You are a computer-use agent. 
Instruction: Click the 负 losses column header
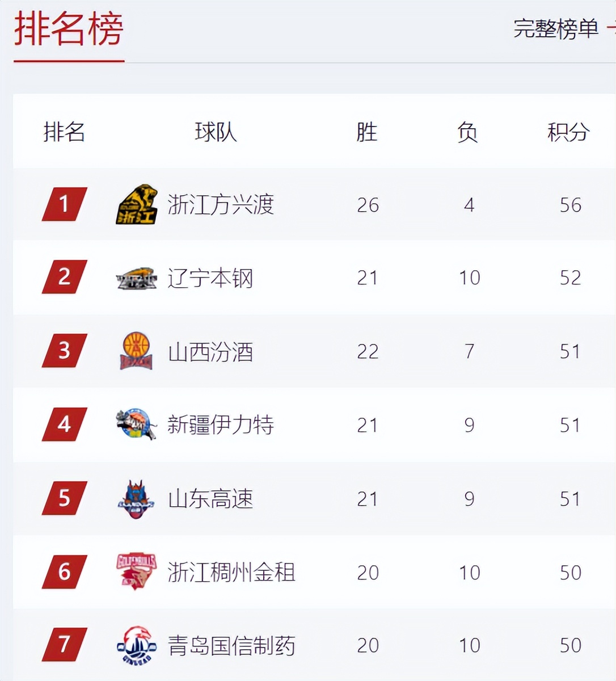click(x=467, y=132)
